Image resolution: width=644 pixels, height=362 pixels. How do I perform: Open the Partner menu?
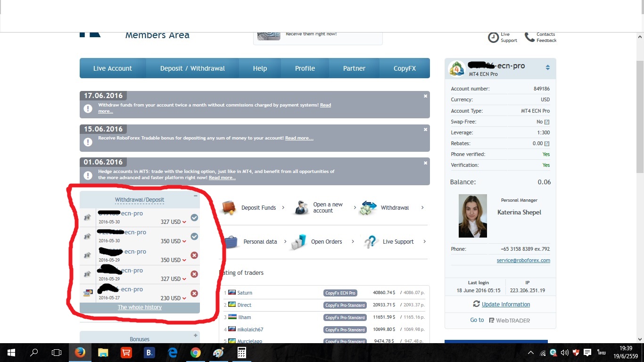click(x=354, y=68)
